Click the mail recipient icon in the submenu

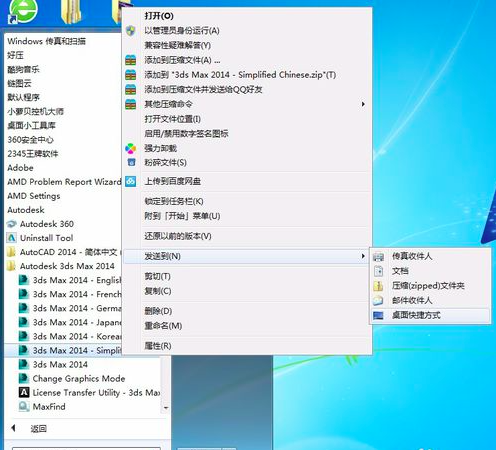(378, 300)
